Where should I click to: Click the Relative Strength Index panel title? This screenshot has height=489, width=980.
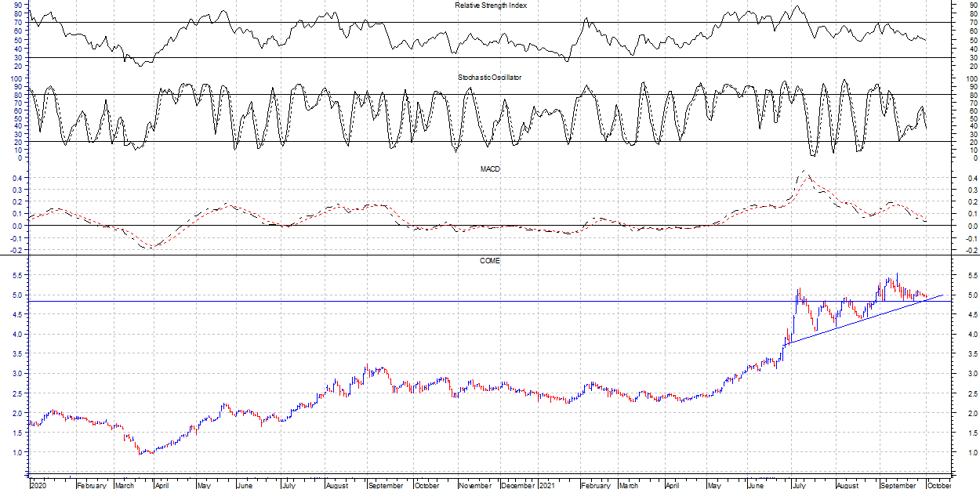click(491, 5)
